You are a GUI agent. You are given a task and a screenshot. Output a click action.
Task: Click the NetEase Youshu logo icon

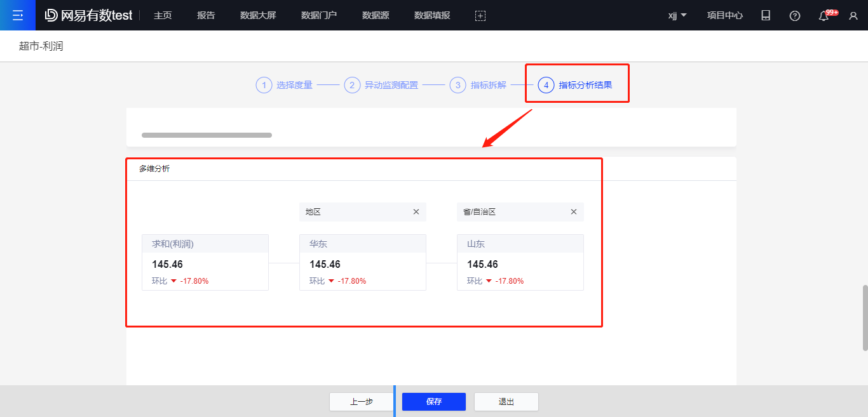51,15
